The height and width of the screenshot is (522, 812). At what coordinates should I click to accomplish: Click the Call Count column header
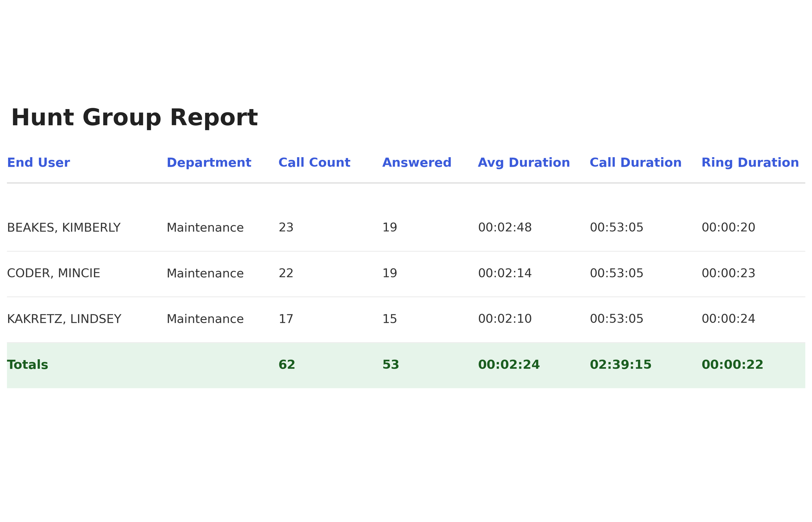(x=314, y=163)
